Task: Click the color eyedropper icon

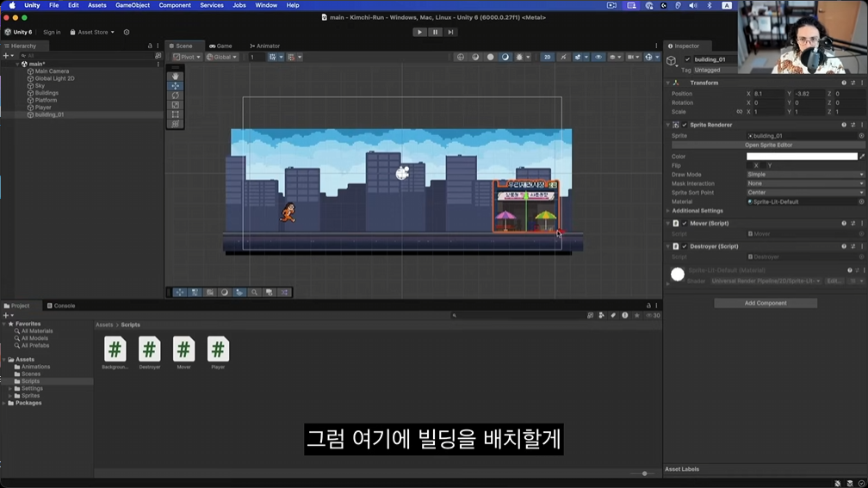Action: (862, 157)
